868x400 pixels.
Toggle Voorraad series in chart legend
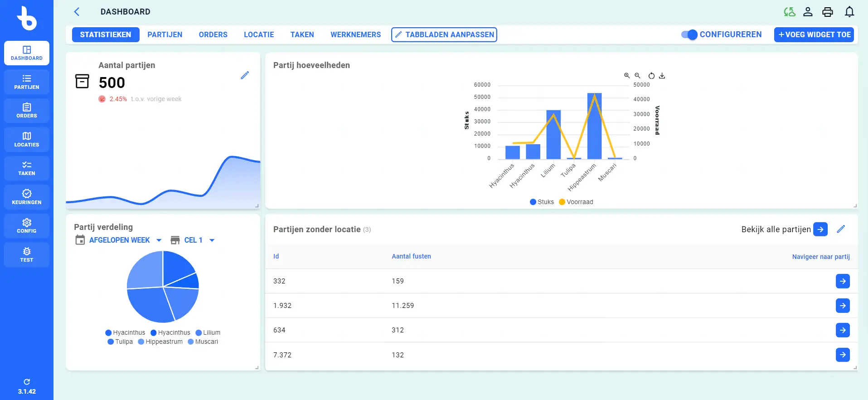pos(576,202)
